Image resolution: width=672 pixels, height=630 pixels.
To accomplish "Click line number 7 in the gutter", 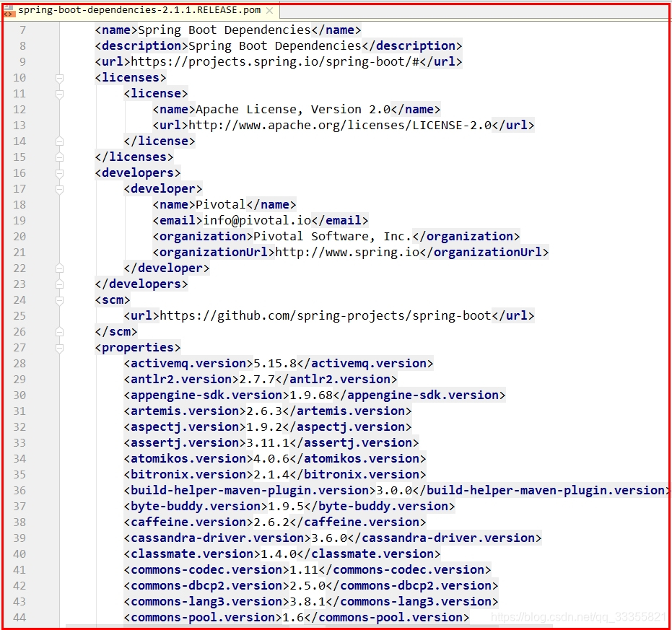I will 22,30.
